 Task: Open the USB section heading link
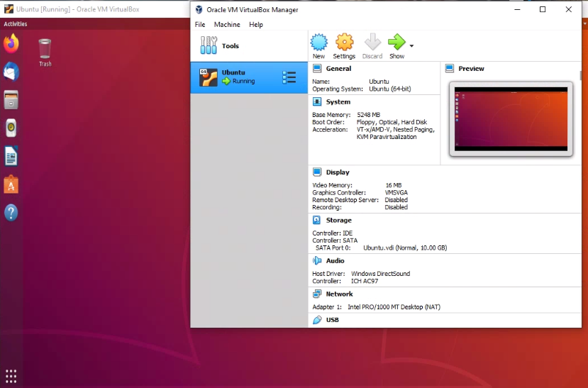click(x=332, y=320)
